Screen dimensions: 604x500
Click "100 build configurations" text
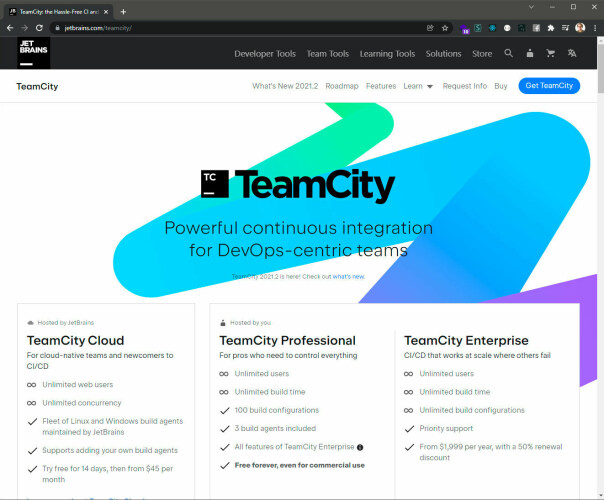pos(277,410)
